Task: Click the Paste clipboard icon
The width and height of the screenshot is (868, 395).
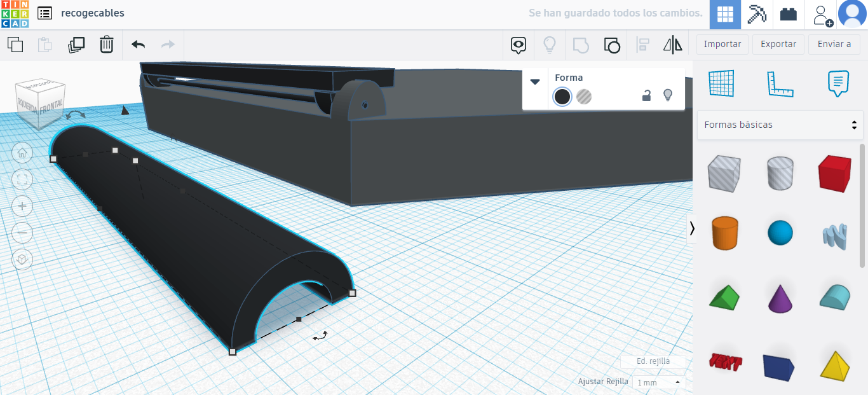Action: [44, 45]
